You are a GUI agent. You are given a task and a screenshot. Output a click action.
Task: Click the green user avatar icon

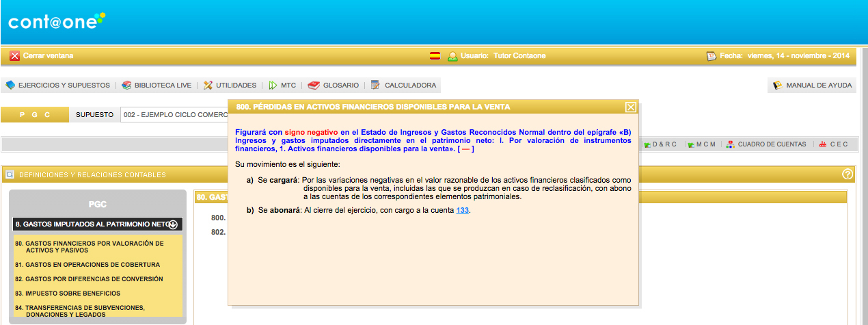coord(452,56)
